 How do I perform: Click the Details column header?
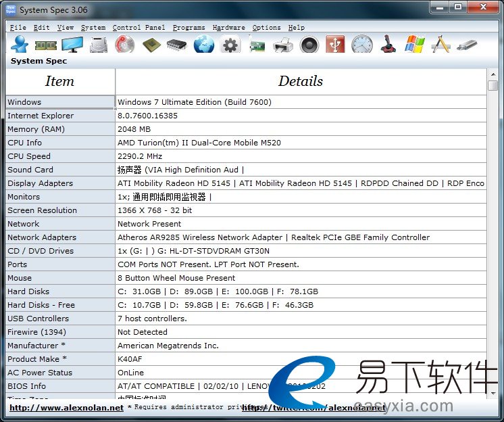click(301, 81)
